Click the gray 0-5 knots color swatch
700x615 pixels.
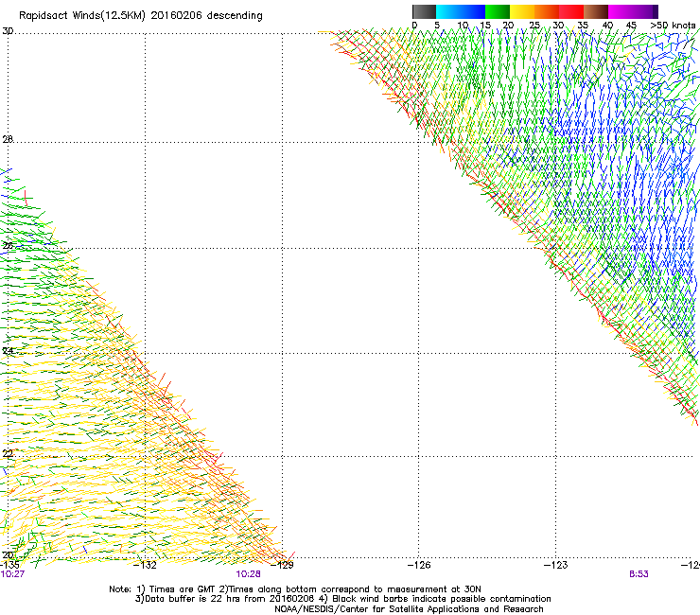(x=424, y=11)
